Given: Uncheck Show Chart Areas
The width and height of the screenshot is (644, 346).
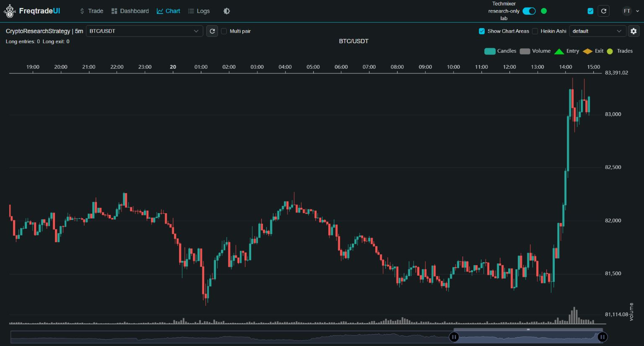Looking at the screenshot, I should tap(482, 31).
